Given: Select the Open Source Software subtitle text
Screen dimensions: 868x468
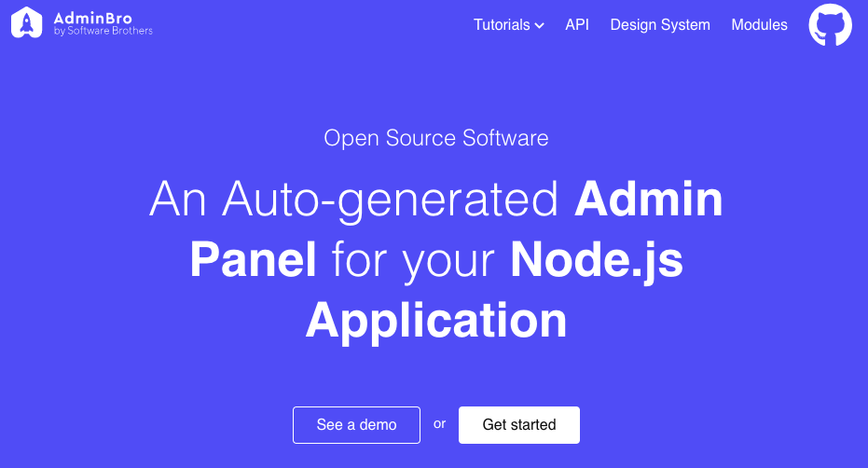Looking at the screenshot, I should click(x=436, y=138).
